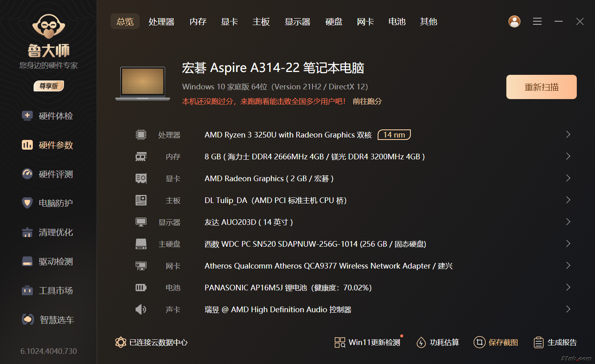The height and width of the screenshot is (364, 595).
Task: Click the network card icon
Action: click(x=141, y=266)
